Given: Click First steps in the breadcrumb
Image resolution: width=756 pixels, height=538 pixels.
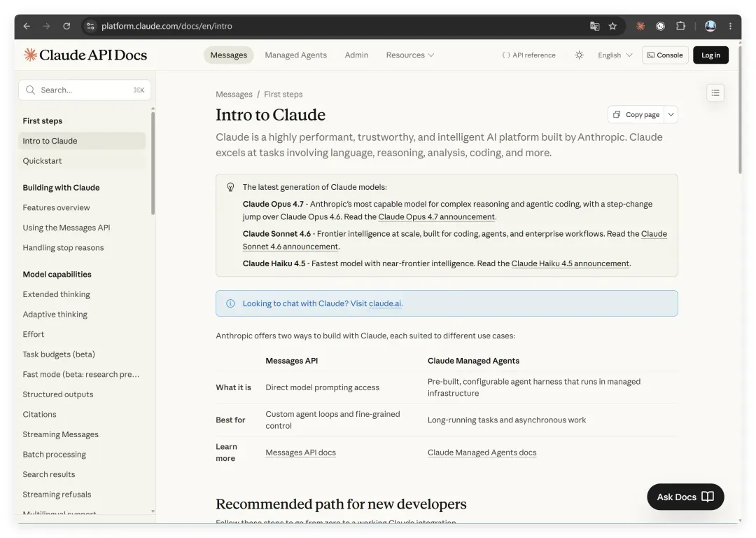Looking at the screenshot, I should 283,94.
